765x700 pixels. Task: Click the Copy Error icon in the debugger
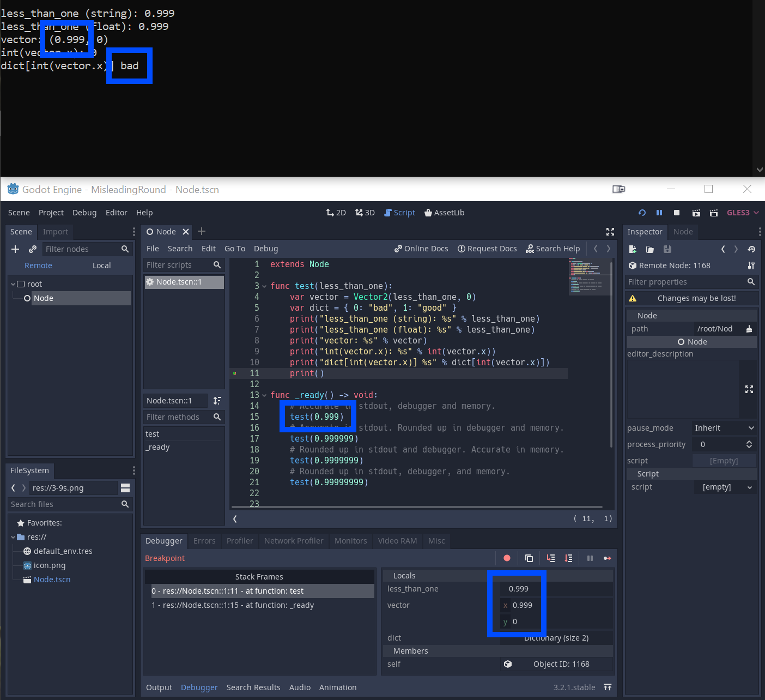coord(529,558)
